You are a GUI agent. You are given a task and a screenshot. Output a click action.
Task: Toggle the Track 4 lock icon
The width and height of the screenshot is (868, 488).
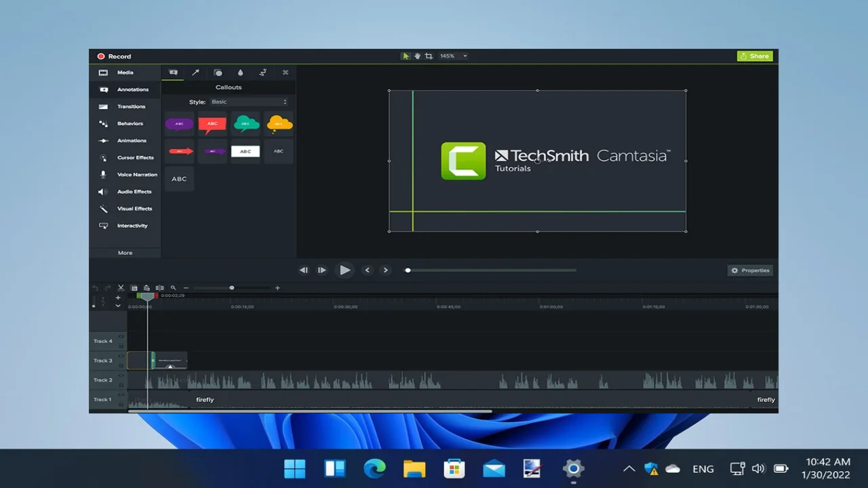click(121, 345)
